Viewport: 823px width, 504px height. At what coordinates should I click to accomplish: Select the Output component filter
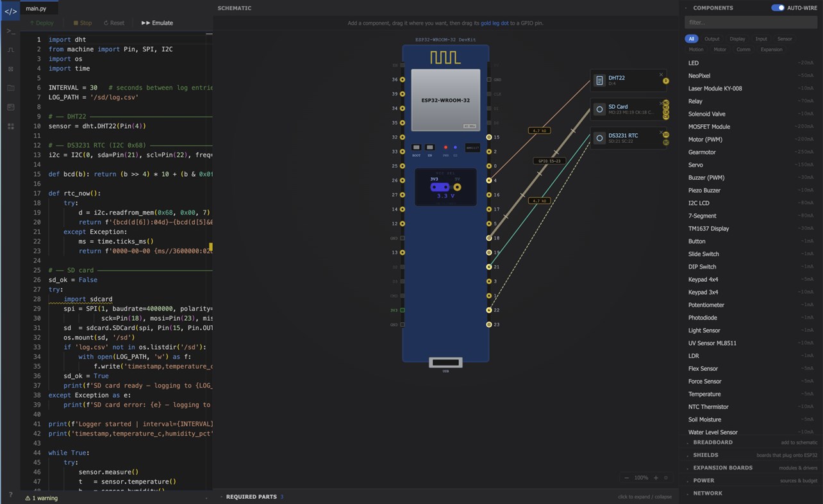point(711,39)
